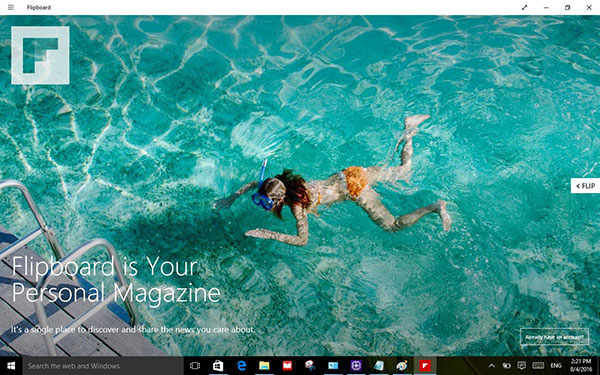Open the Action Center notifications icon

[521, 366]
